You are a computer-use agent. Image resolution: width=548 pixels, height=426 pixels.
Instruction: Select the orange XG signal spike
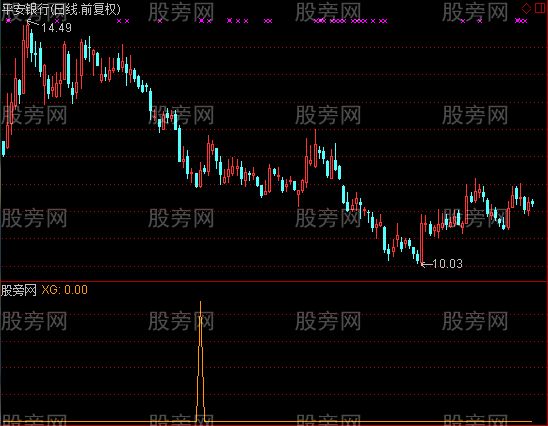pos(200,362)
